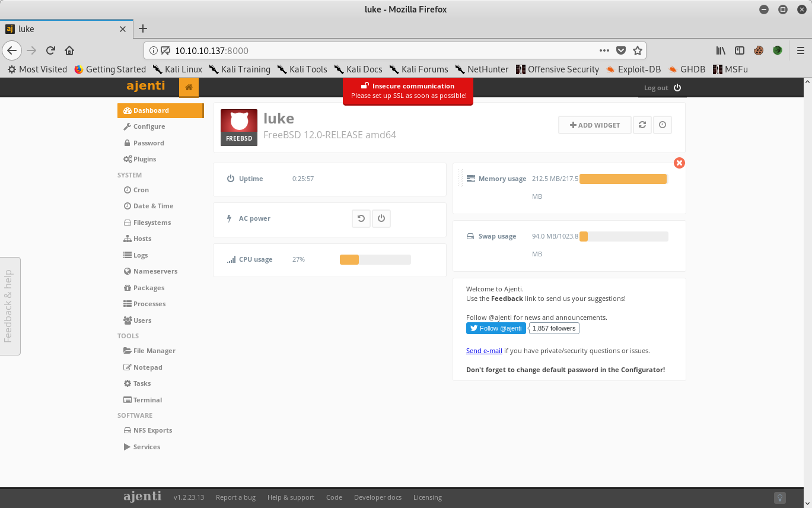Click the green extension icon in toolbar
Screen dimensions: 812x508
778,50
